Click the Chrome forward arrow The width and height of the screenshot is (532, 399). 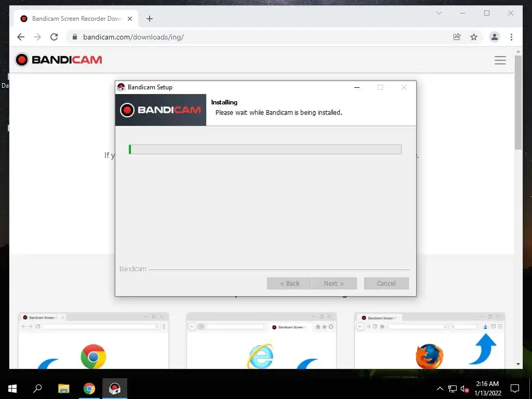point(37,37)
